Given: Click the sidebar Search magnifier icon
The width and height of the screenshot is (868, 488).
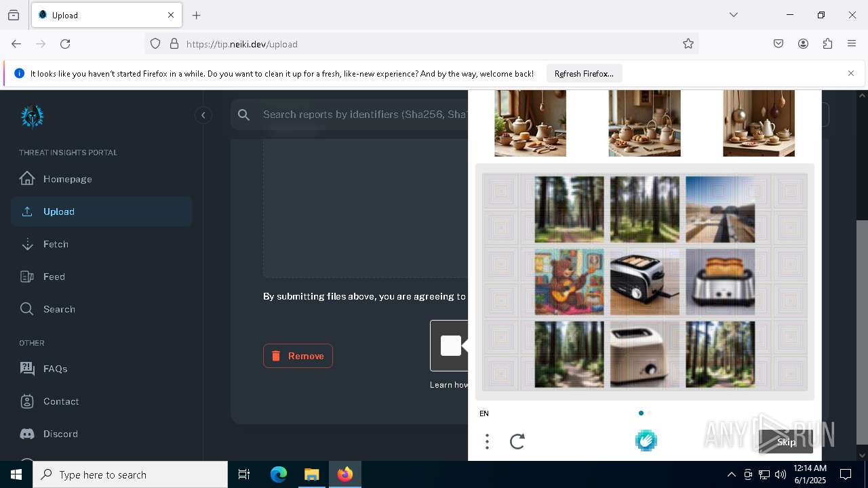Looking at the screenshot, I should point(27,309).
